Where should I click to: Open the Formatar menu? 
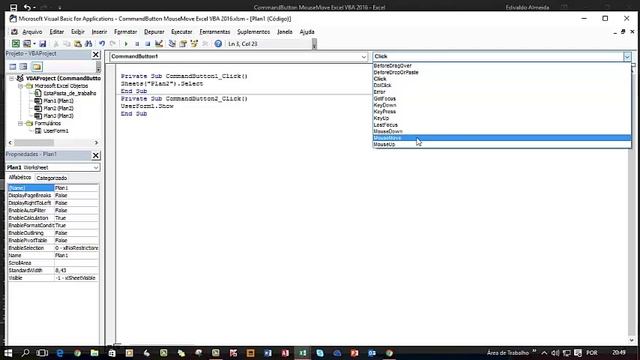125,32
